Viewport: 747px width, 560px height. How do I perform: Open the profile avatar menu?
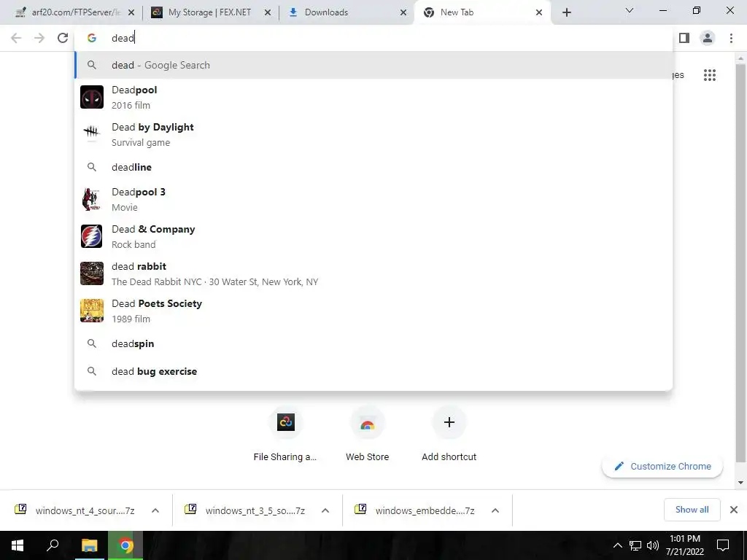(708, 38)
